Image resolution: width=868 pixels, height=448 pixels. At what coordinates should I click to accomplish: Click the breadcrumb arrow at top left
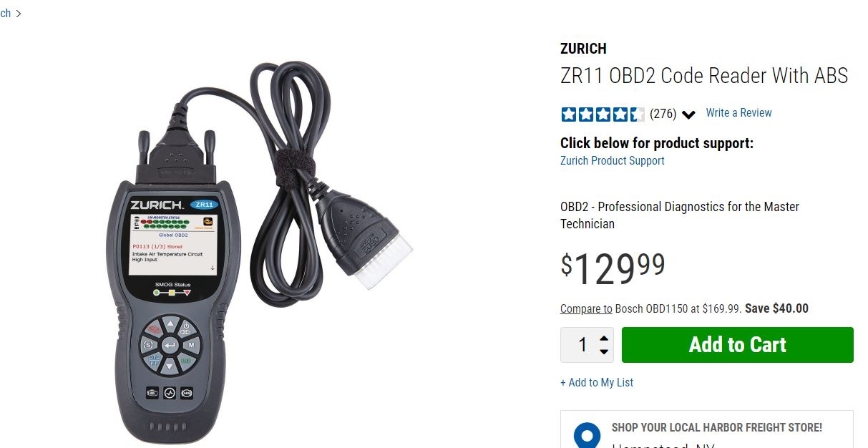tap(18, 13)
